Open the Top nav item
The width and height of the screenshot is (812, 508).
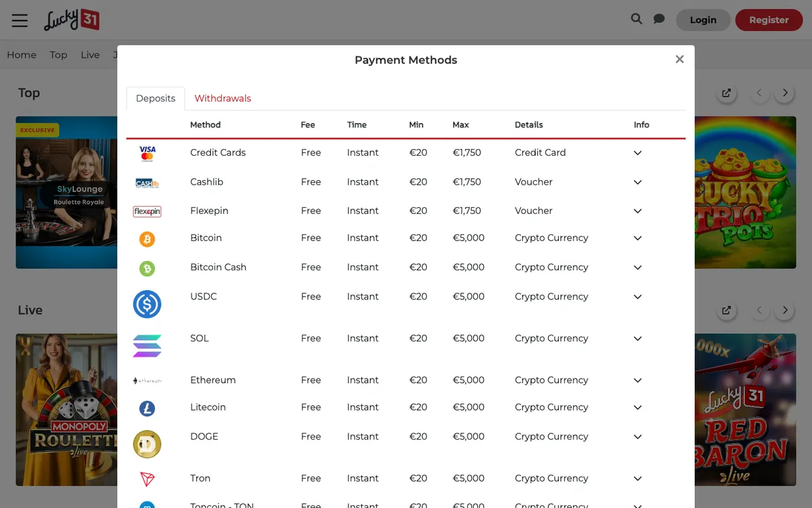point(58,55)
